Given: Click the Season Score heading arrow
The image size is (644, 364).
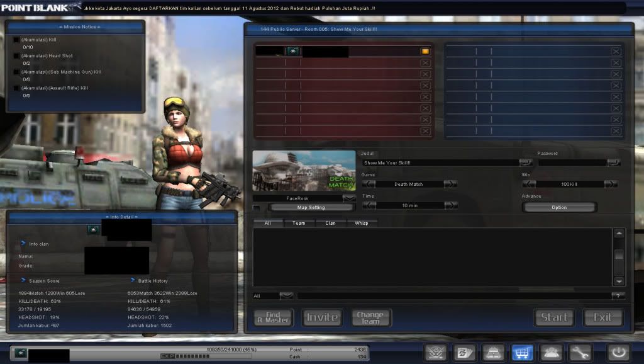Looking at the screenshot, I should (x=23, y=280).
